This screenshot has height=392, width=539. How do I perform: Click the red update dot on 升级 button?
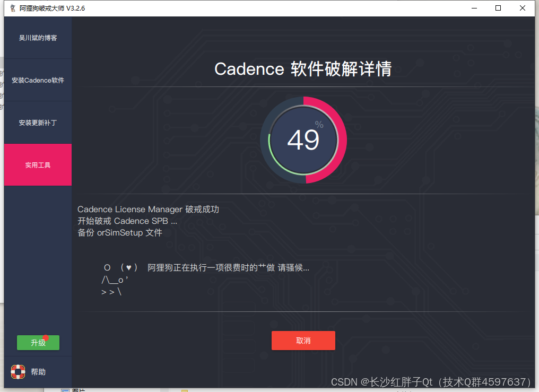(47, 337)
